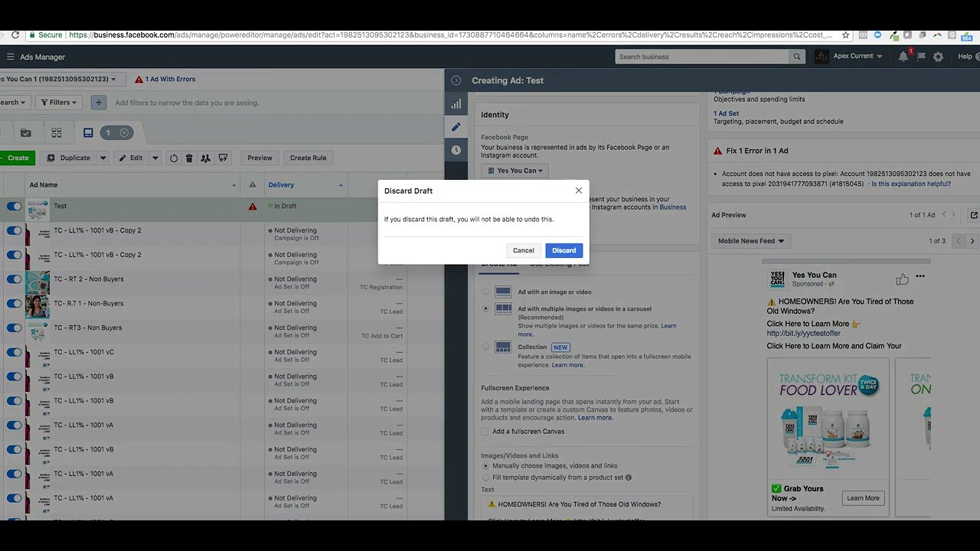Open the Filters dropdown

pos(59,102)
